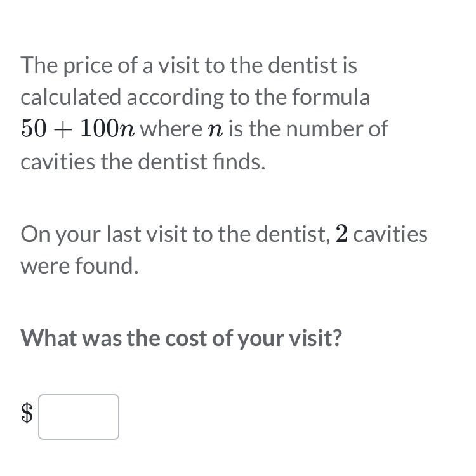The width and height of the screenshot is (476, 476).
Task: Click the term 100n in the formula
Action: tap(107, 128)
